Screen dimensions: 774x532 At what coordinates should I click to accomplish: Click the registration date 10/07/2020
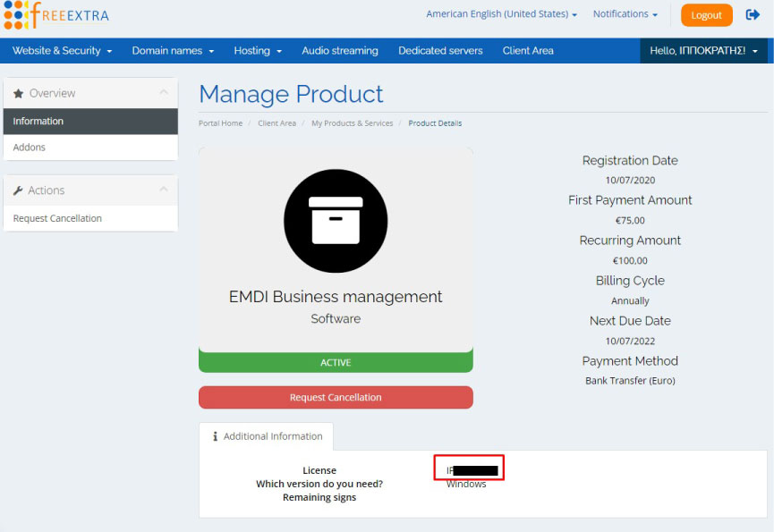point(630,181)
